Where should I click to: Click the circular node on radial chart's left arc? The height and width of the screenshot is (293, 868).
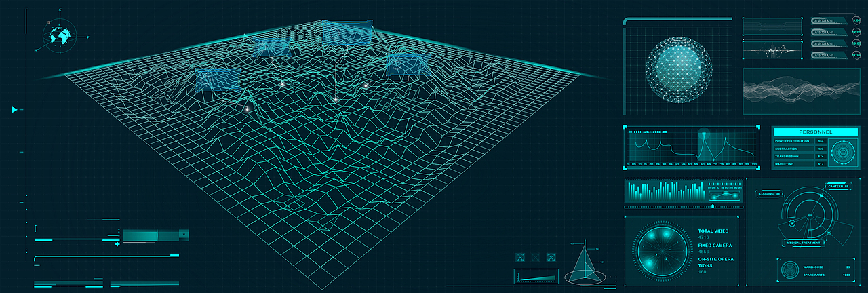(x=791, y=222)
